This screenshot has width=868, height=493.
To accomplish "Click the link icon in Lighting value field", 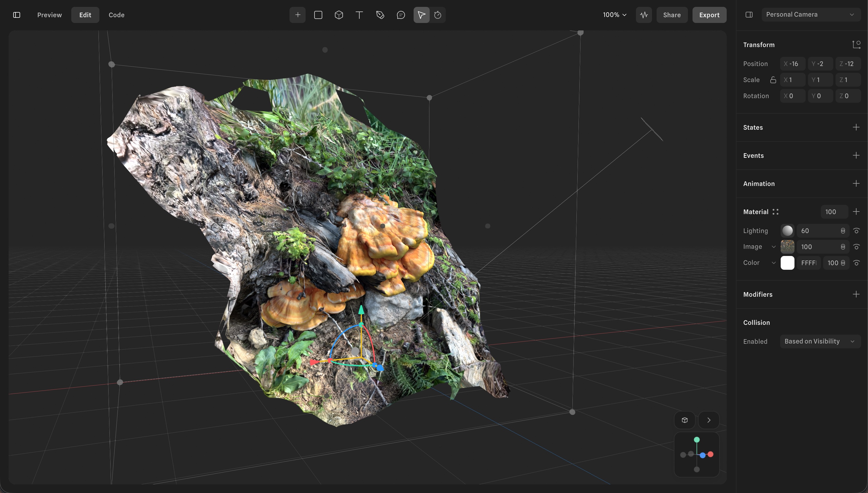I will 843,231.
